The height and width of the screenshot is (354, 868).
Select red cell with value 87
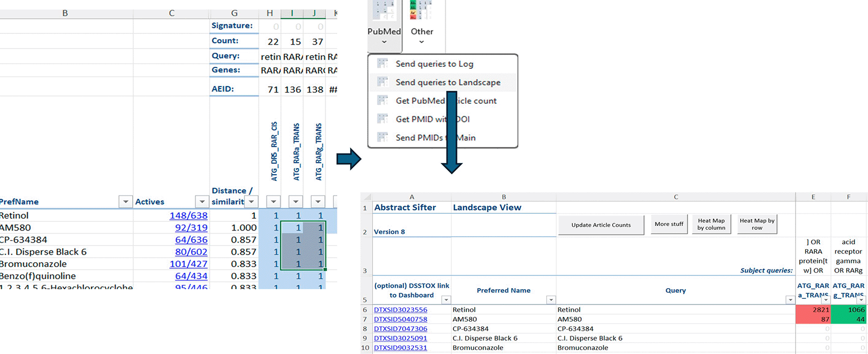coord(813,319)
